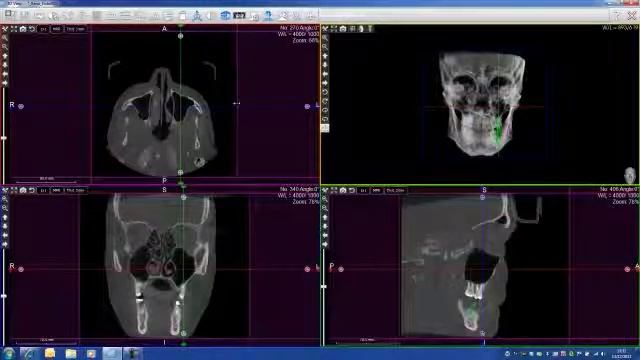Click the head orientation thumbnail in 3D view
The image size is (640, 360).
(630, 175)
